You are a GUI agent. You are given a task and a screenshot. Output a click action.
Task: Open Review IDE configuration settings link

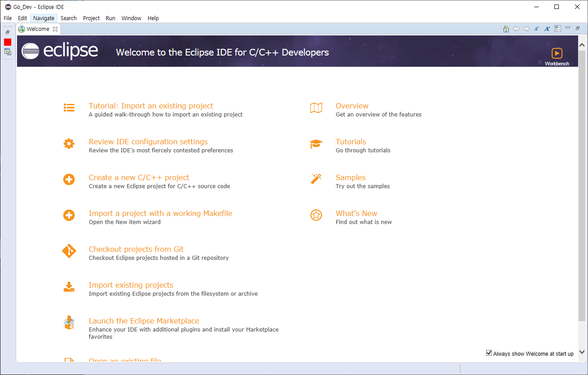click(x=148, y=142)
